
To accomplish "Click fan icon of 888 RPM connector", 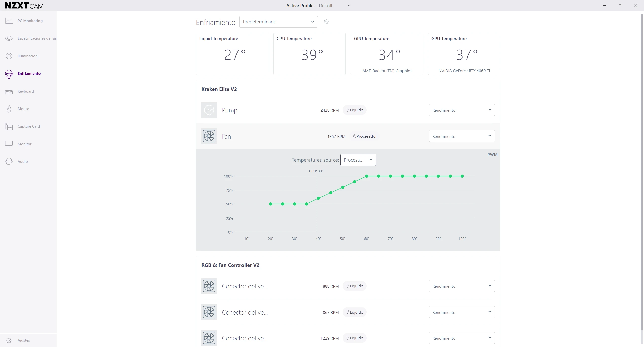I will coord(209,286).
